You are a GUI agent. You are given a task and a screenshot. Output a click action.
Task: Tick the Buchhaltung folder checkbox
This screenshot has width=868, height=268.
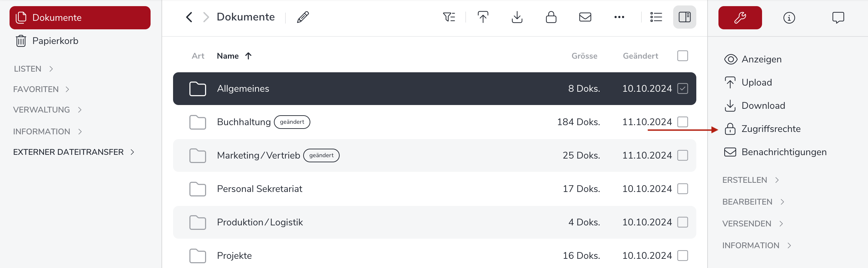pos(682,122)
